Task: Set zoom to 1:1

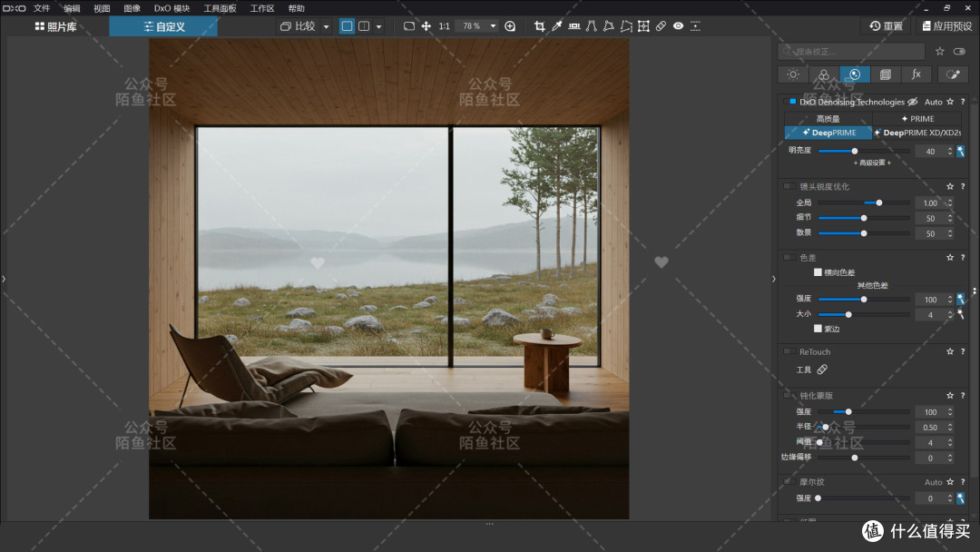Action: click(444, 26)
